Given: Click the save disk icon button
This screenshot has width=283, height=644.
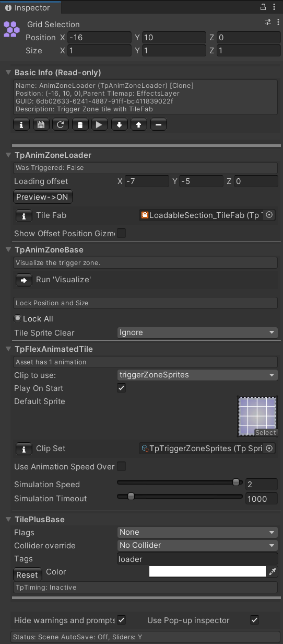Looking at the screenshot, I should coord(41,125).
